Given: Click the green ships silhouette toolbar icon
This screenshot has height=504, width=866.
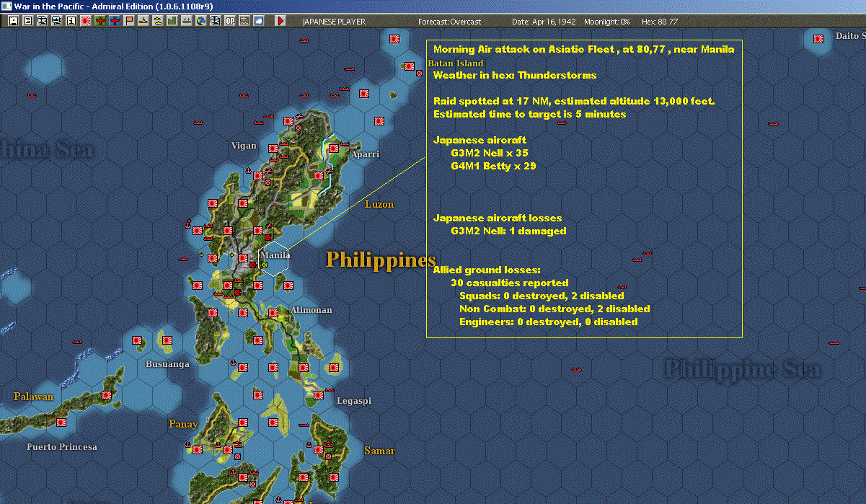Looking at the screenshot, I should 187,21.
